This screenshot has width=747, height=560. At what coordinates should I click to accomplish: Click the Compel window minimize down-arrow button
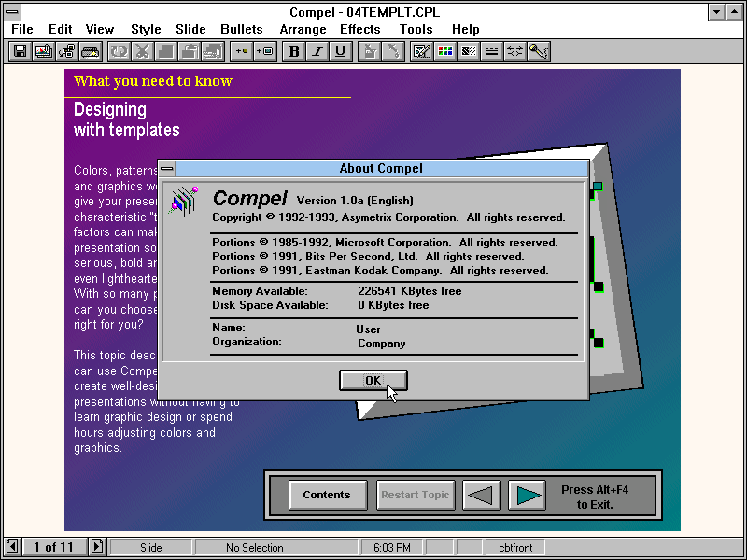(x=716, y=12)
